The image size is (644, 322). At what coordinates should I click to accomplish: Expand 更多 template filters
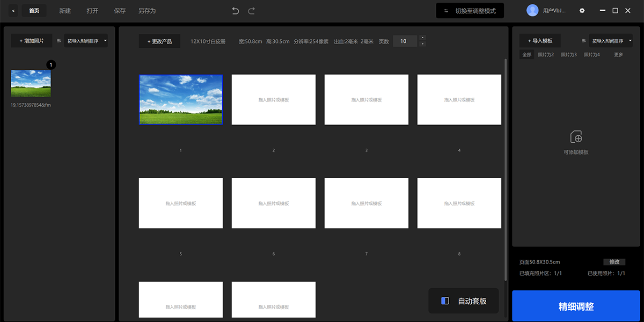click(619, 55)
